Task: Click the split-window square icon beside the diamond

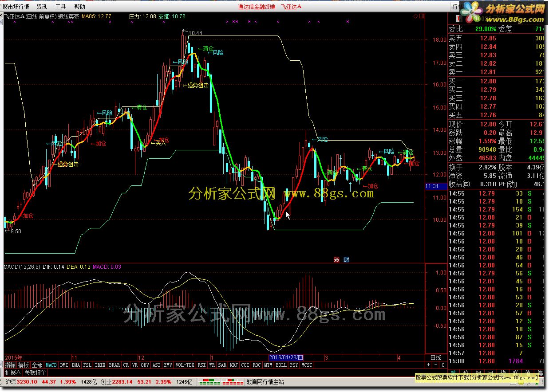Action: [x=421, y=16]
